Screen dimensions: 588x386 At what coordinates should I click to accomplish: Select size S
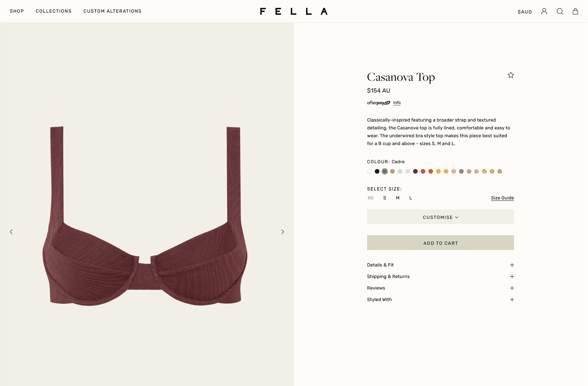[384, 198]
